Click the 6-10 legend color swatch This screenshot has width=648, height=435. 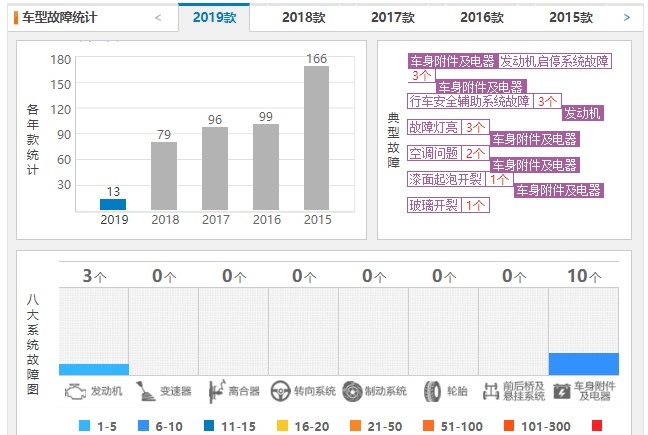click(143, 425)
